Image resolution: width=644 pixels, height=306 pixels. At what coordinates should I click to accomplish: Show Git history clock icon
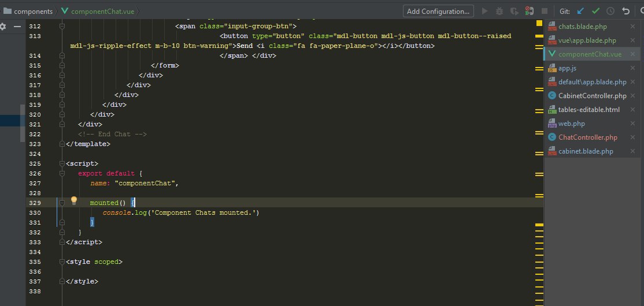610,11
